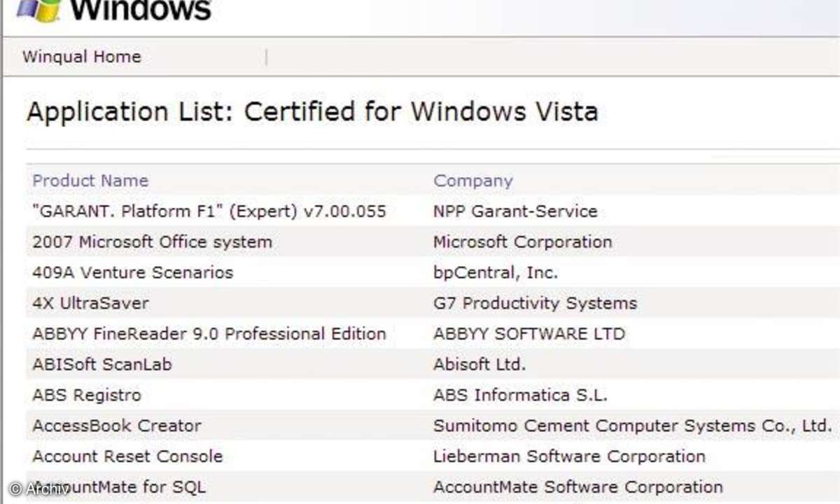Screen dimensions: 840x504
Task: Click the 2007 Microsoft Office system entry
Action: point(152,242)
